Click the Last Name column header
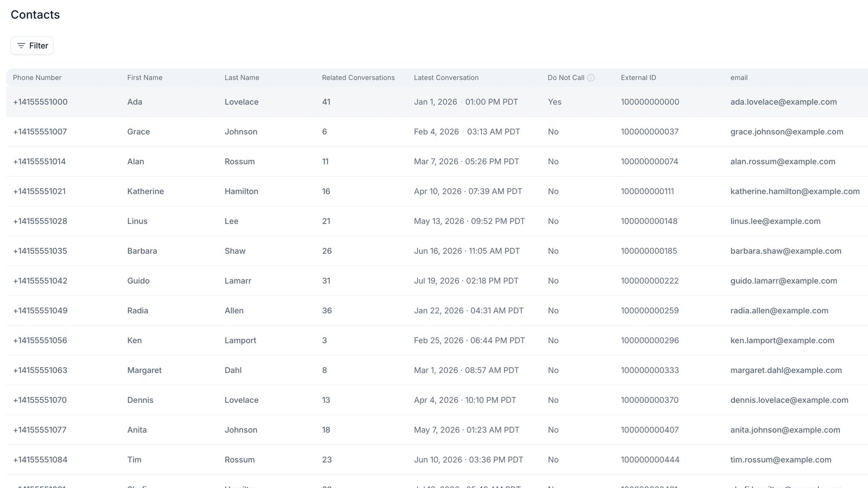Viewport: 868px width, 488px height. tap(242, 78)
